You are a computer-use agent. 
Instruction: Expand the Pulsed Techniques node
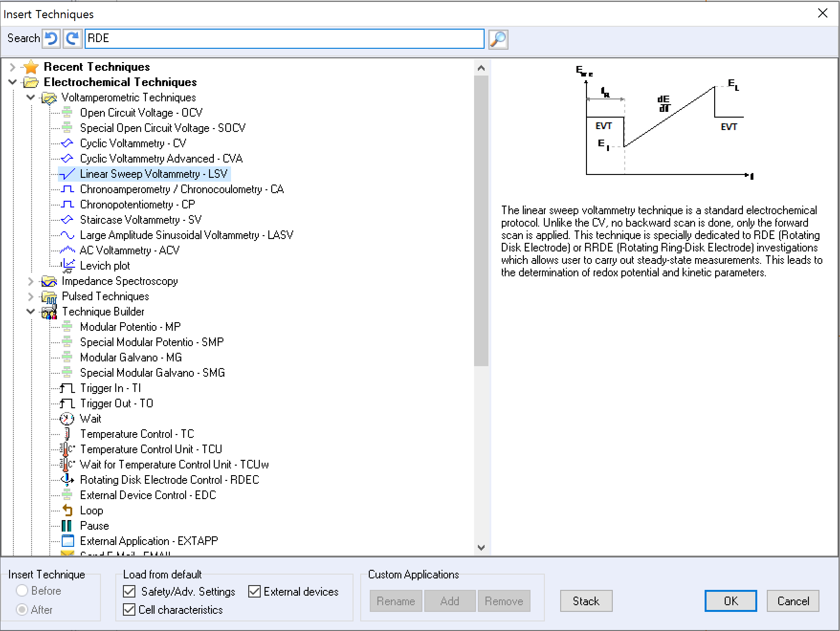coord(31,296)
